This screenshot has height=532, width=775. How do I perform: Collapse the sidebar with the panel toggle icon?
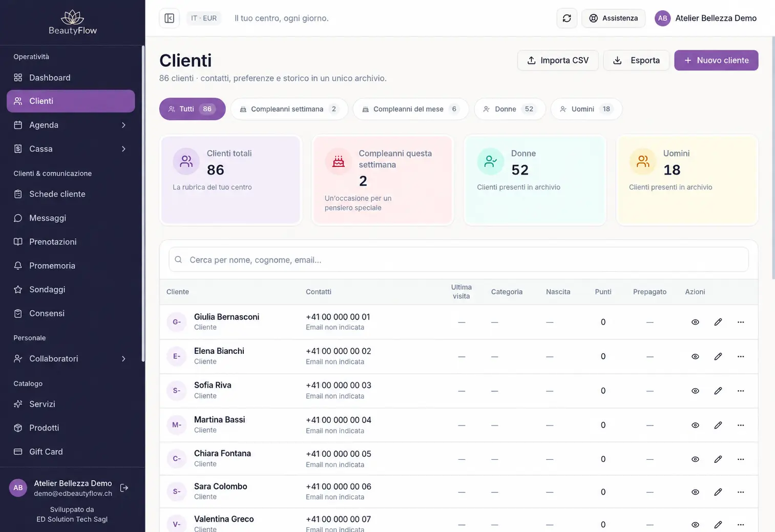pyautogui.click(x=170, y=18)
